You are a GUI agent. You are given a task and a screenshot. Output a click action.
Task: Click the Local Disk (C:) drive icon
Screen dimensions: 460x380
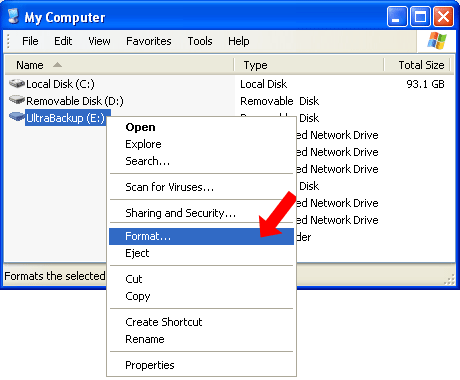[17, 84]
